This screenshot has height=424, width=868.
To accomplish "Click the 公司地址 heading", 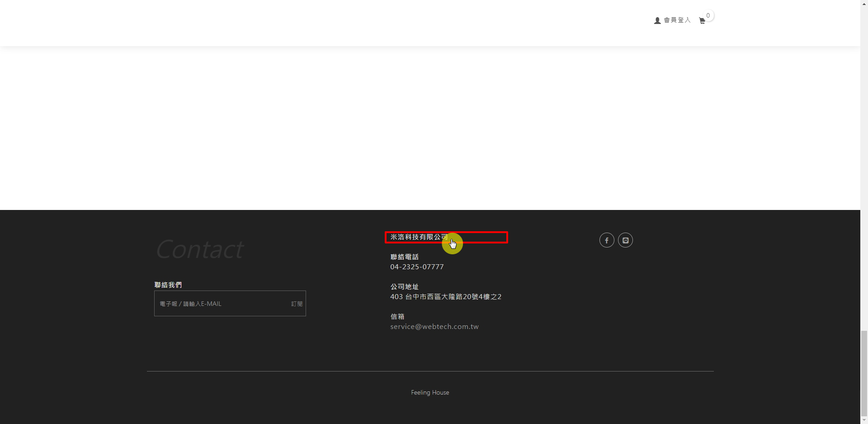I will point(404,287).
